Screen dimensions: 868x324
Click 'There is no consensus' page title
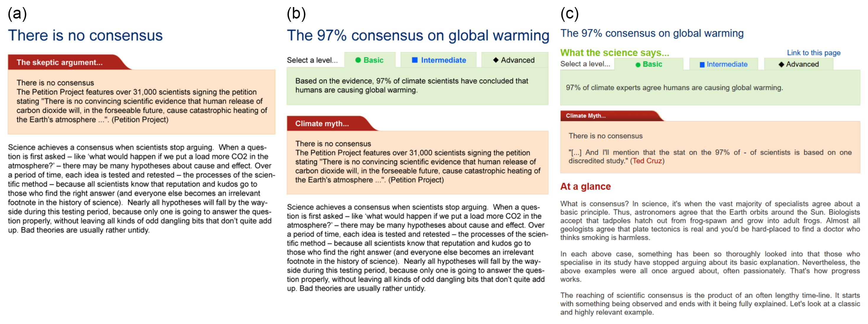[85, 36]
